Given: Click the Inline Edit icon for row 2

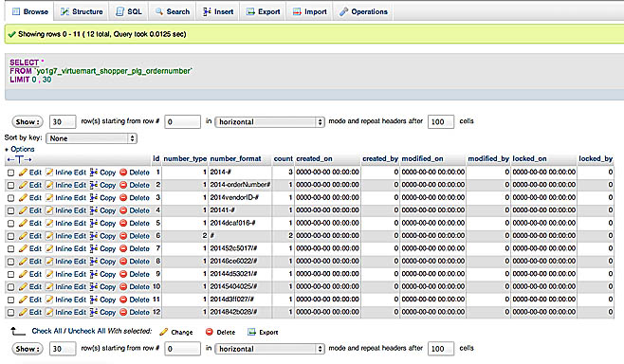Looking at the screenshot, I should (x=49, y=185).
